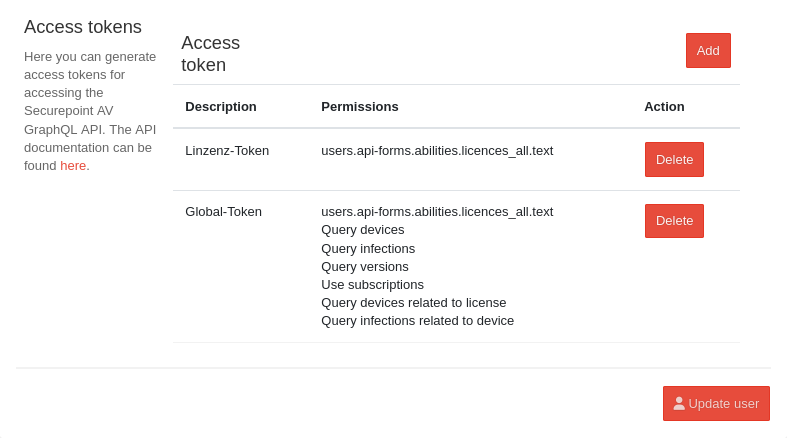
Task: Click the Description column header
Action: pos(221,106)
